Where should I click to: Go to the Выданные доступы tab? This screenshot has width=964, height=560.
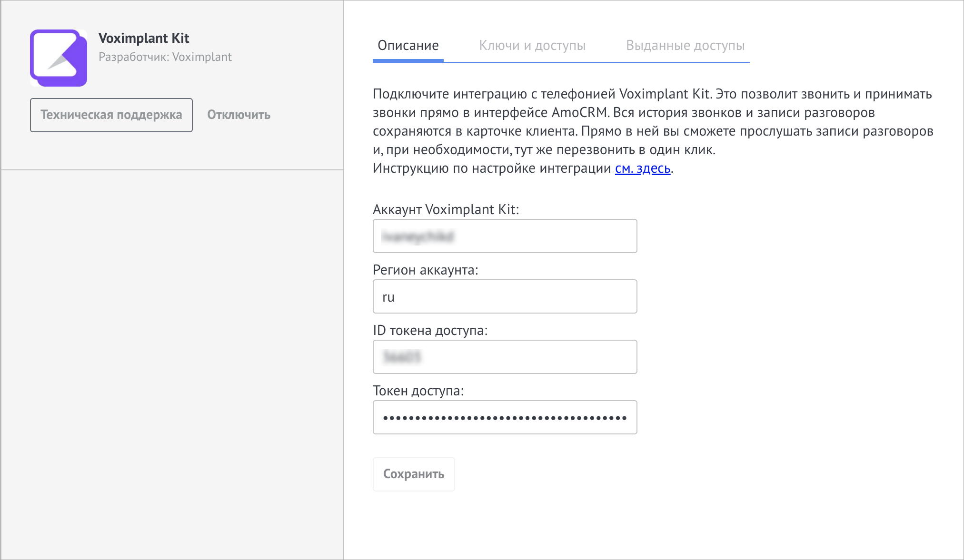686,46
